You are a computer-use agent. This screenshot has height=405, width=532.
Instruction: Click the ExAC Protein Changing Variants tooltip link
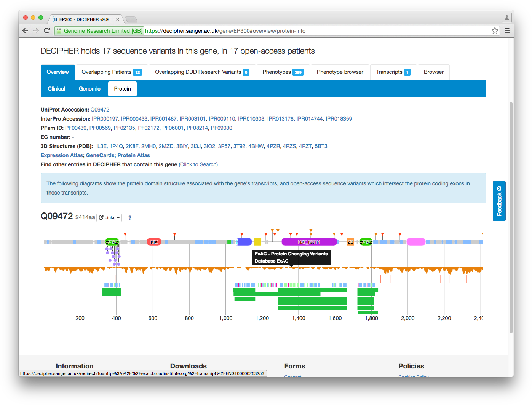[291, 254]
